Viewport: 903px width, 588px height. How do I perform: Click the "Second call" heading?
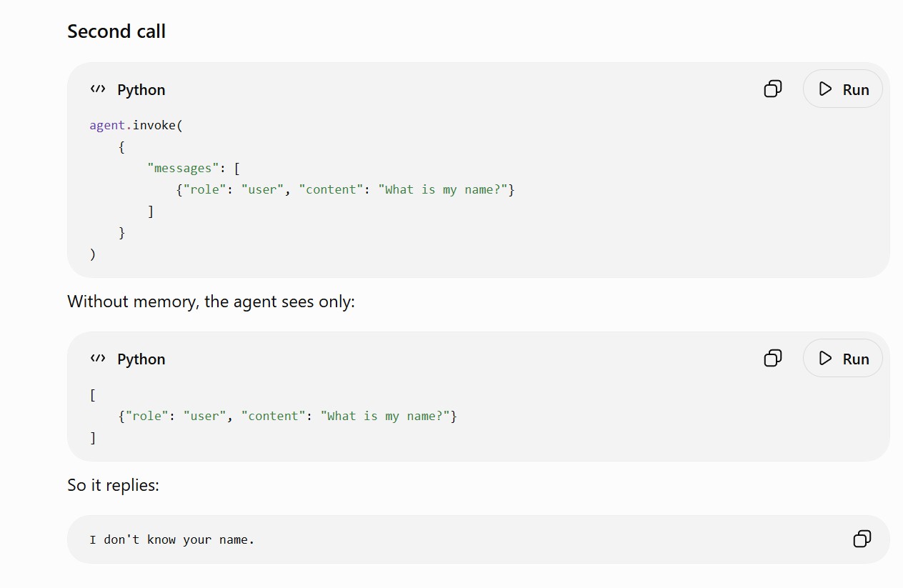pyautogui.click(x=116, y=31)
